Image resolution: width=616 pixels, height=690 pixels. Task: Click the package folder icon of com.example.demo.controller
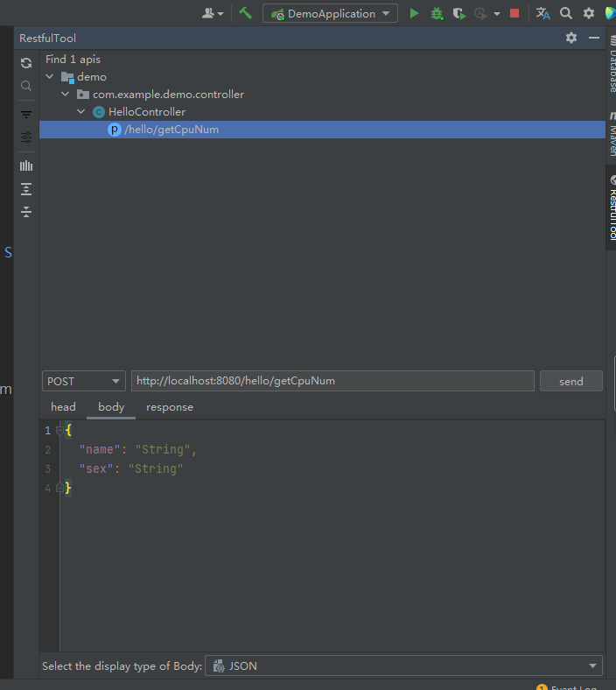click(x=82, y=95)
